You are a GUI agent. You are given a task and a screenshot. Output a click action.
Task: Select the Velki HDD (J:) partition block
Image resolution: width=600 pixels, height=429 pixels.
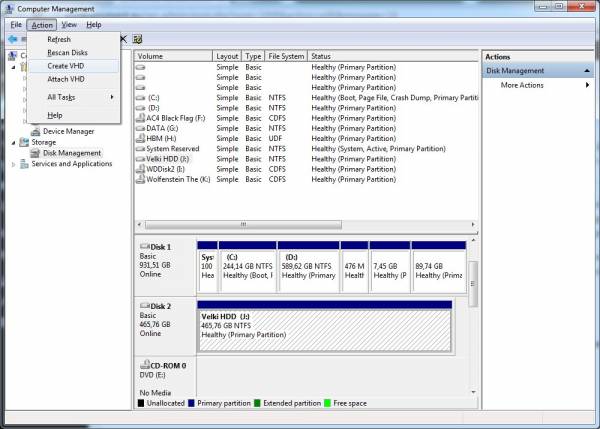coord(324,326)
